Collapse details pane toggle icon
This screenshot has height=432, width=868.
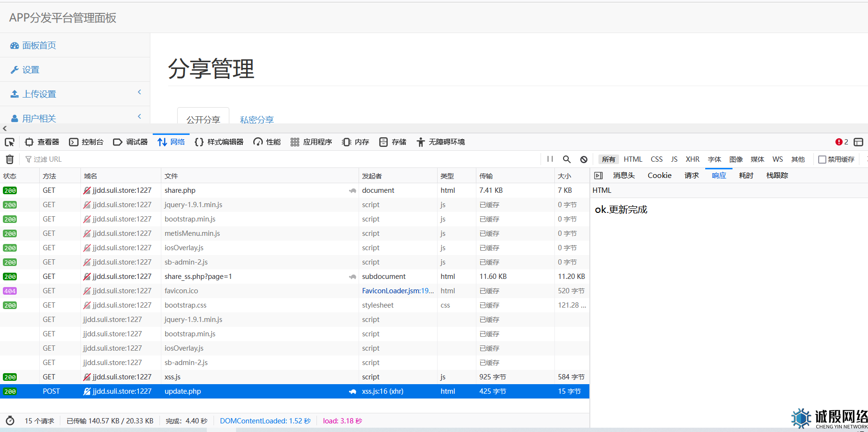[x=598, y=176]
